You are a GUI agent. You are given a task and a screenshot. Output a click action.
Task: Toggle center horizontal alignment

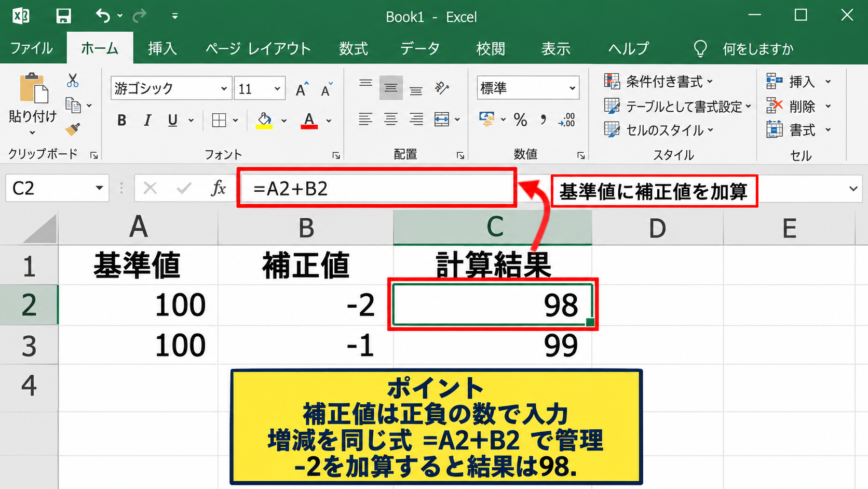(x=390, y=120)
